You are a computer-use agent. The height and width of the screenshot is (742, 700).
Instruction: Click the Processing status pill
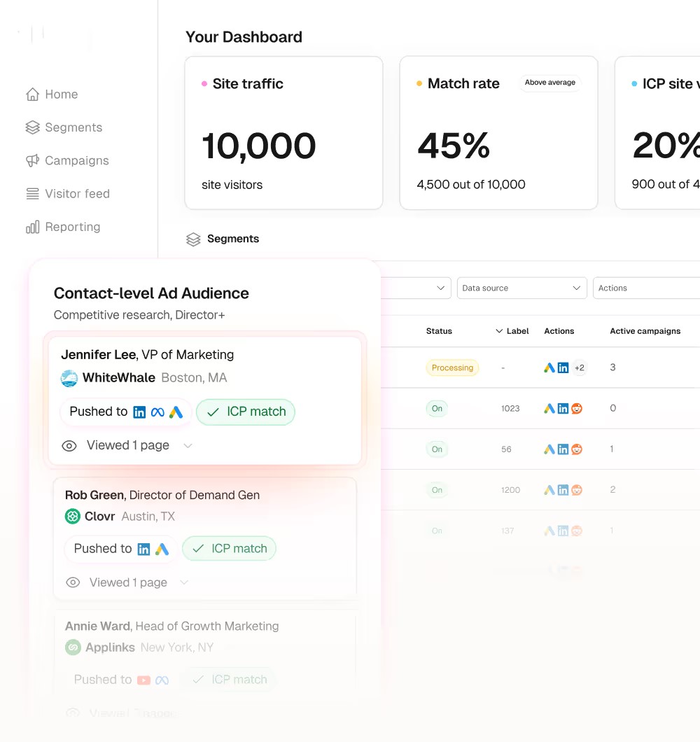[452, 367]
